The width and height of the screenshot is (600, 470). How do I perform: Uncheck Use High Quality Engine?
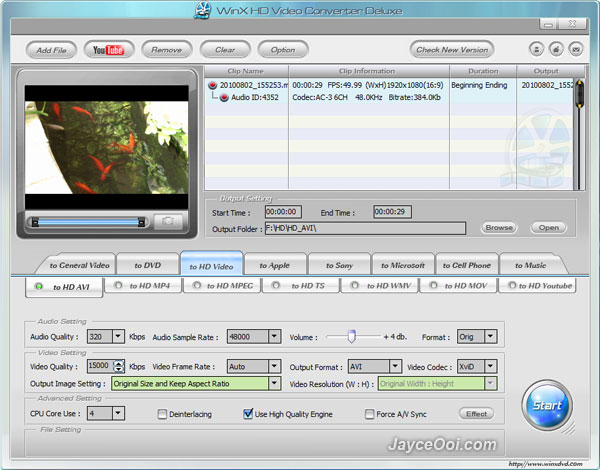click(x=248, y=414)
